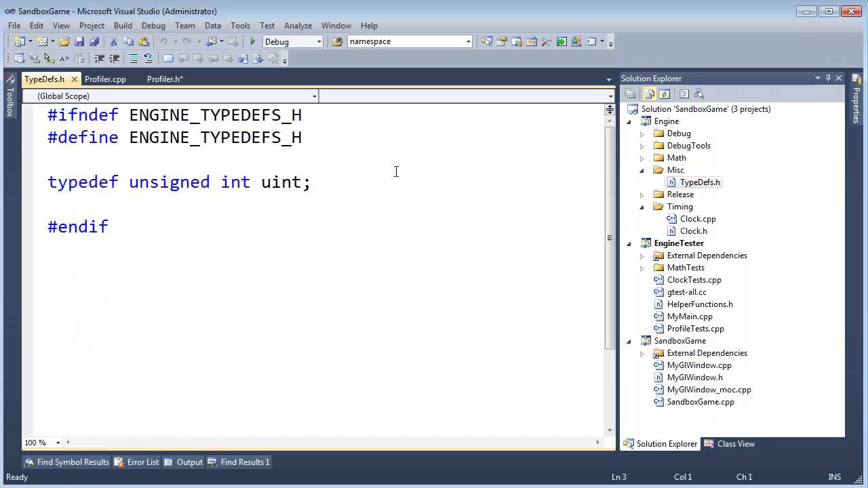868x488 pixels.
Task: Collapse the Timing folder
Action: pos(642,207)
